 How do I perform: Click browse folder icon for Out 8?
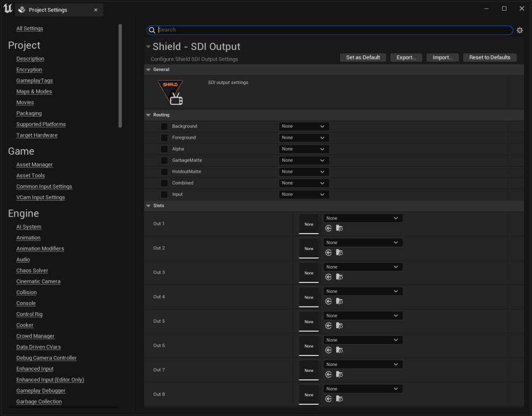coord(339,399)
